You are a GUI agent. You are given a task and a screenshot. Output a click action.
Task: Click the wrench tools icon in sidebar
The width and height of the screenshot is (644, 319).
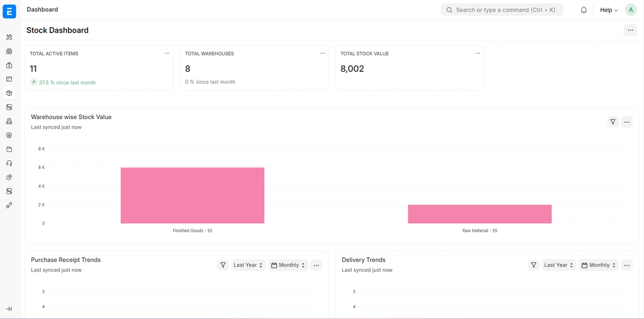pos(9,37)
